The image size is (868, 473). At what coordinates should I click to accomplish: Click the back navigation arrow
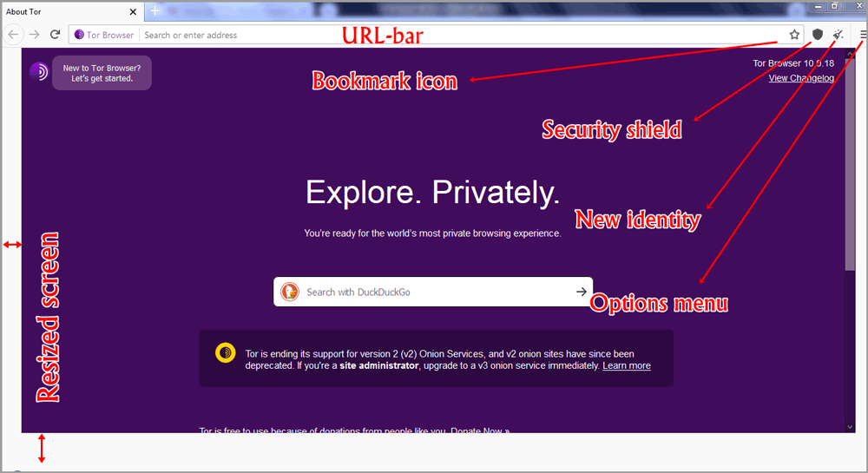[13, 35]
